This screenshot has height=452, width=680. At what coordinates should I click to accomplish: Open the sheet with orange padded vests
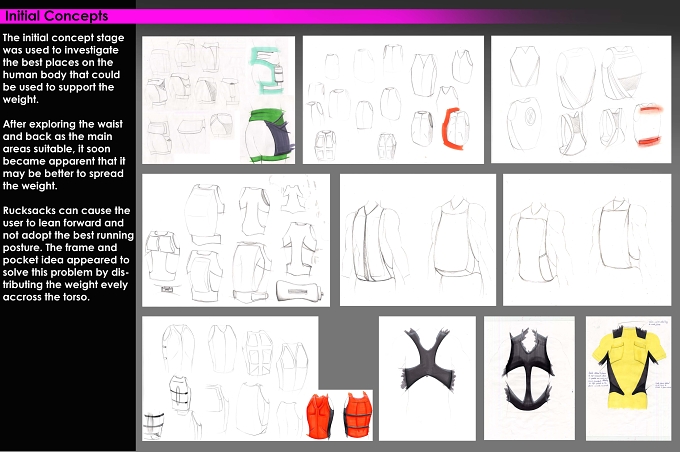click(x=257, y=378)
